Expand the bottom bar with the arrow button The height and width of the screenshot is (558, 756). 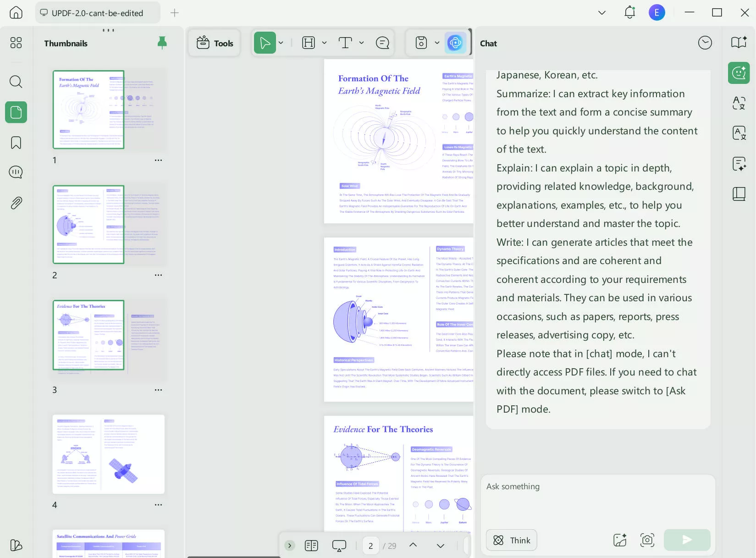coord(290,546)
